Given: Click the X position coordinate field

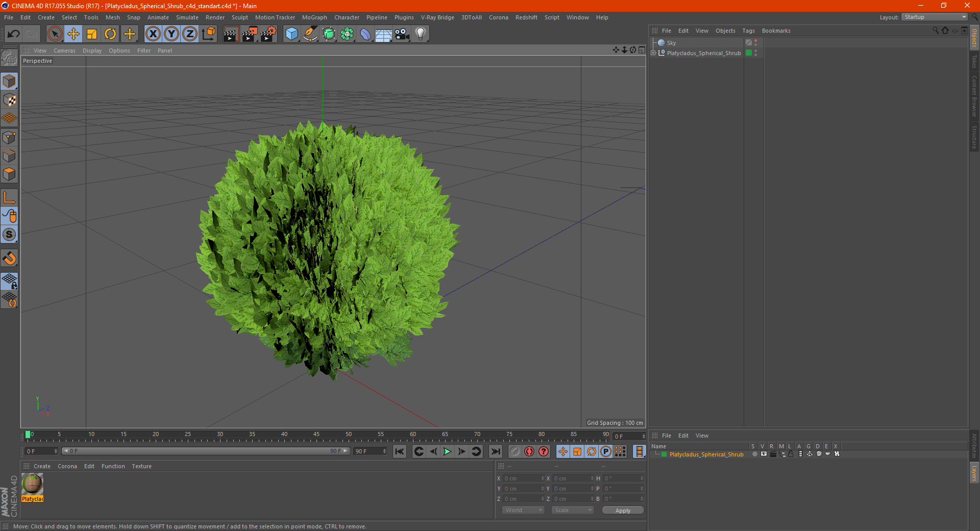Looking at the screenshot, I should [x=524, y=478].
